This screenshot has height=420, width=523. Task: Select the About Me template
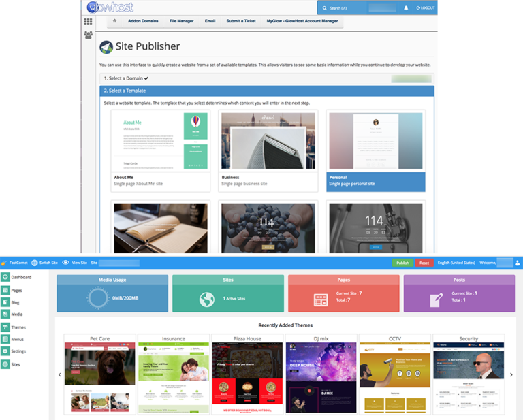[161, 151]
